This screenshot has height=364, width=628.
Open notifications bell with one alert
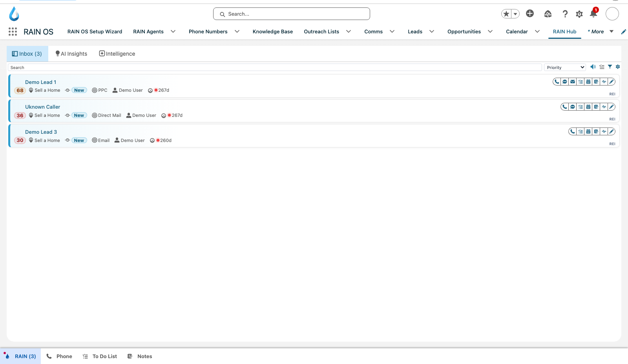(593, 13)
